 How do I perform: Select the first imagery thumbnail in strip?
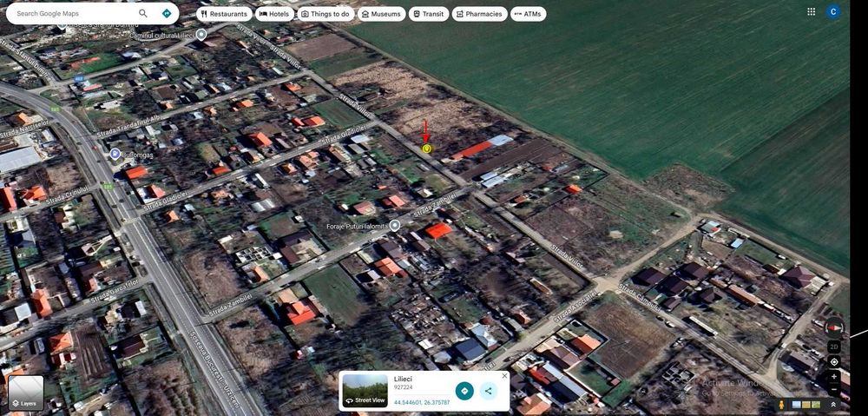pyautogui.click(x=797, y=405)
